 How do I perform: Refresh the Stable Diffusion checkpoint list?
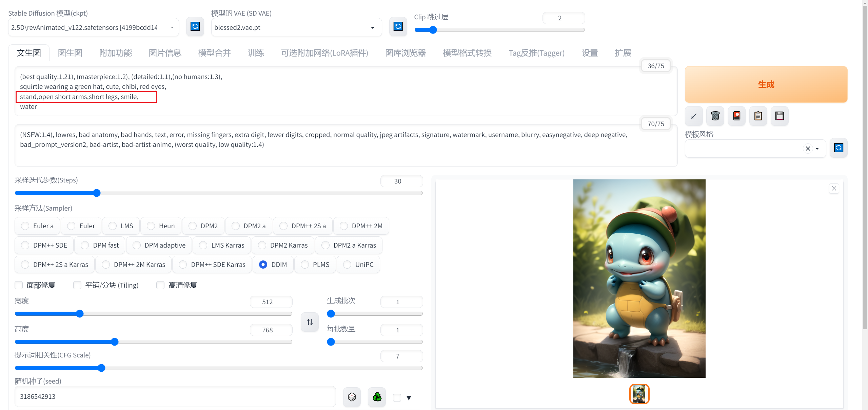point(195,27)
